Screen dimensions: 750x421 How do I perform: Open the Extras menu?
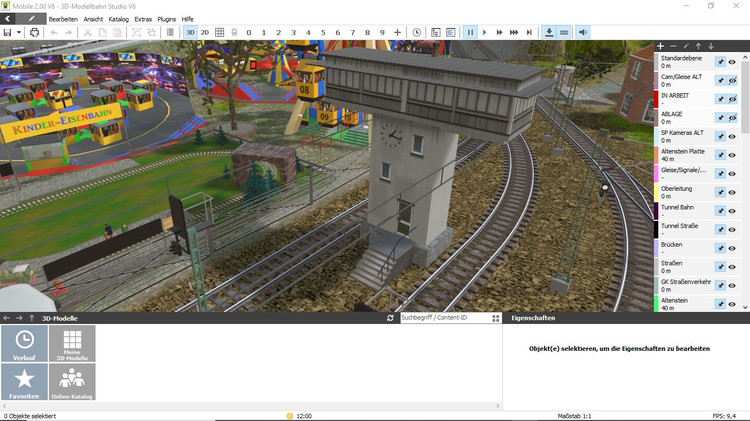coord(143,19)
